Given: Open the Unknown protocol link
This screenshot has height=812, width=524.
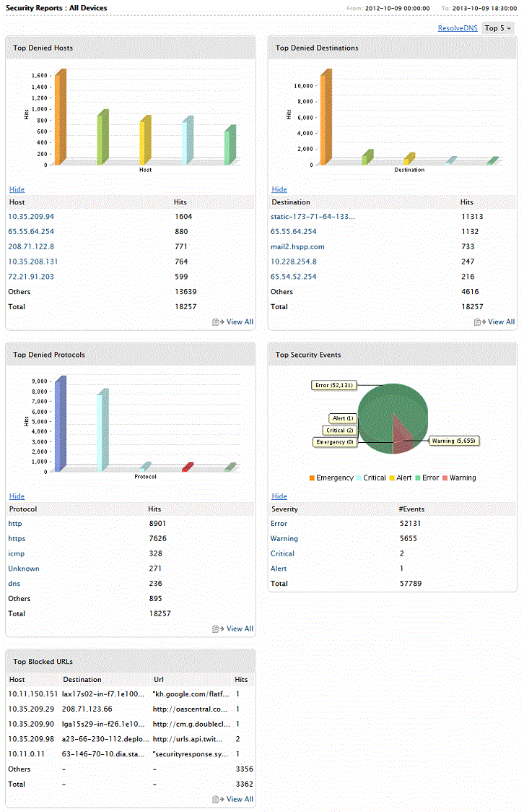Looking at the screenshot, I should (x=24, y=569).
